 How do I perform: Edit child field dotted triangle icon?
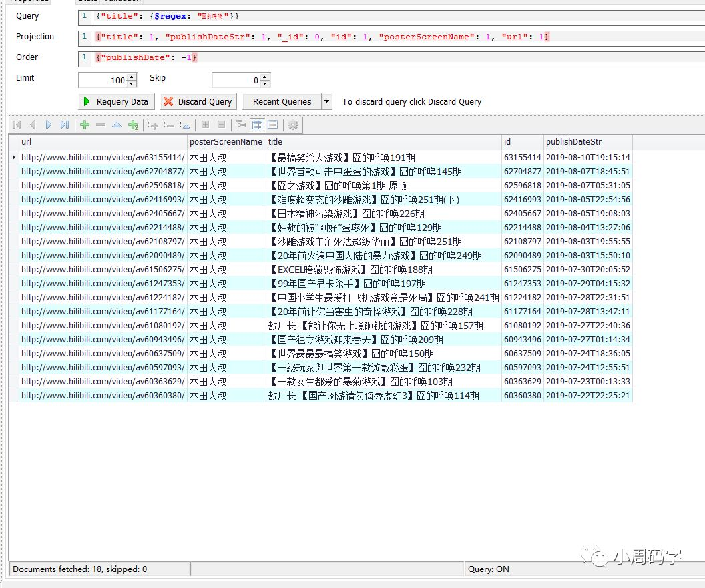(x=185, y=125)
